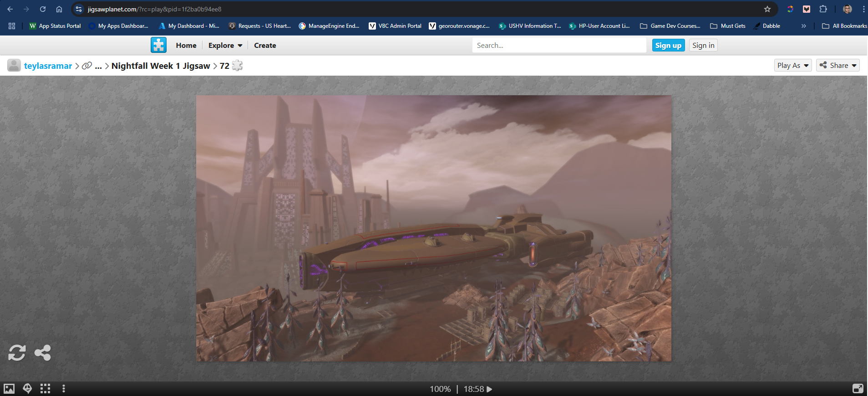Open the more options vertical dots
The image size is (868, 396).
point(64,389)
